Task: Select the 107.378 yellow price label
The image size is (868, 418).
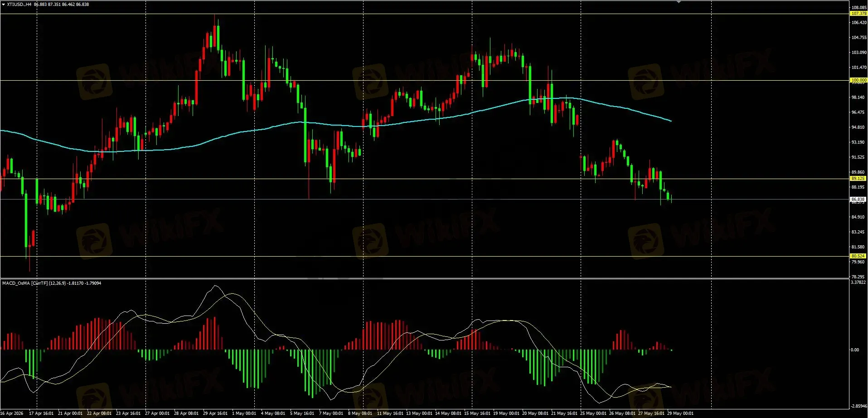Action: click(x=858, y=14)
